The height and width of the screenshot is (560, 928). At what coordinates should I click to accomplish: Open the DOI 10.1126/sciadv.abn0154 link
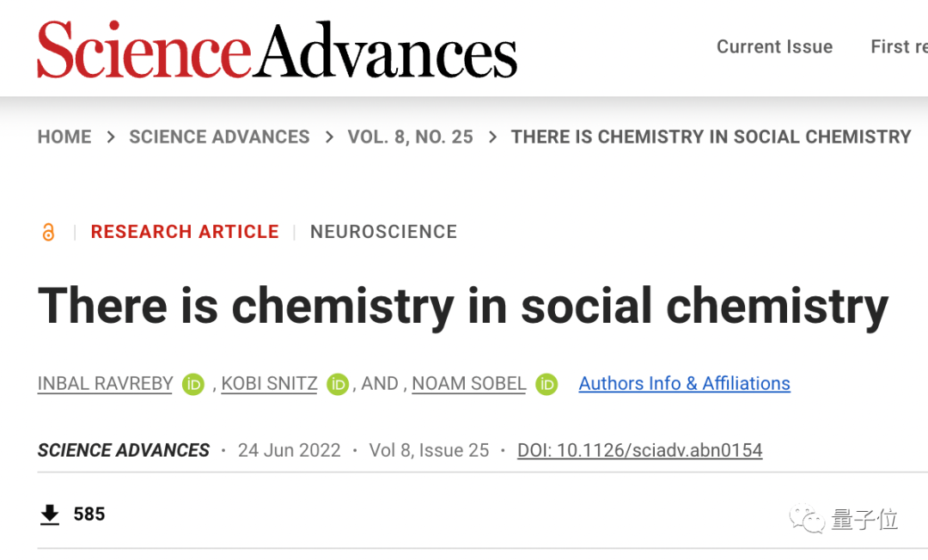[x=639, y=450]
